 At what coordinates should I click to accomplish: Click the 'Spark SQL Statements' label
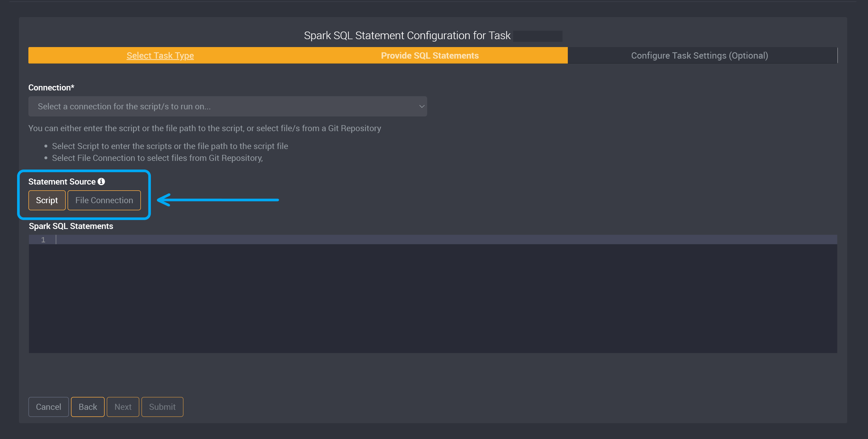point(71,226)
